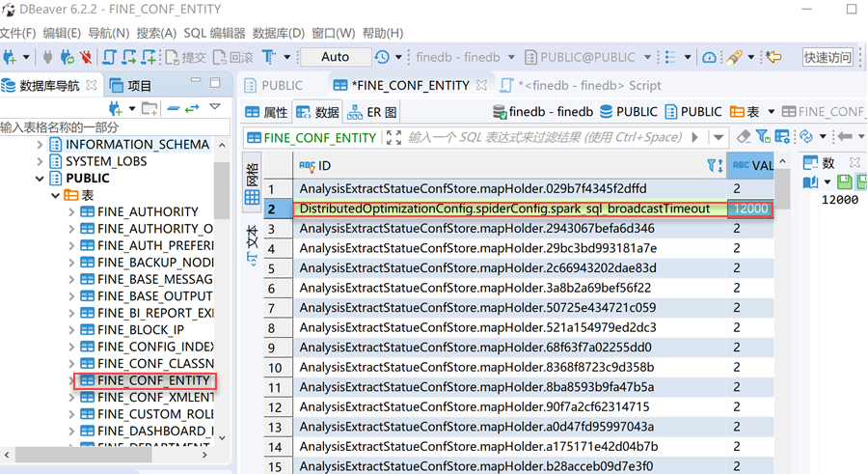The width and height of the screenshot is (868, 474).
Task: Open the 数据库(D) menu
Action: coord(279,33)
